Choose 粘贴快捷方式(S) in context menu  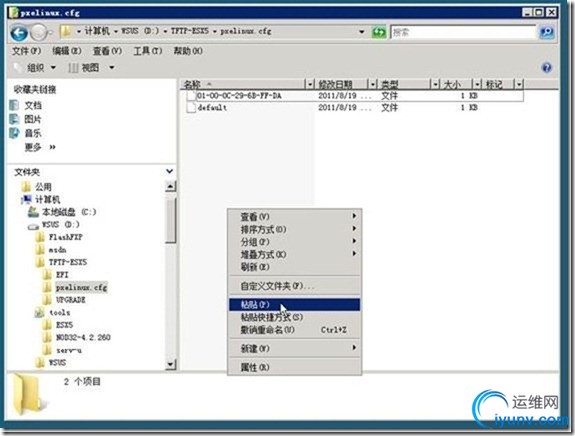pos(294,317)
